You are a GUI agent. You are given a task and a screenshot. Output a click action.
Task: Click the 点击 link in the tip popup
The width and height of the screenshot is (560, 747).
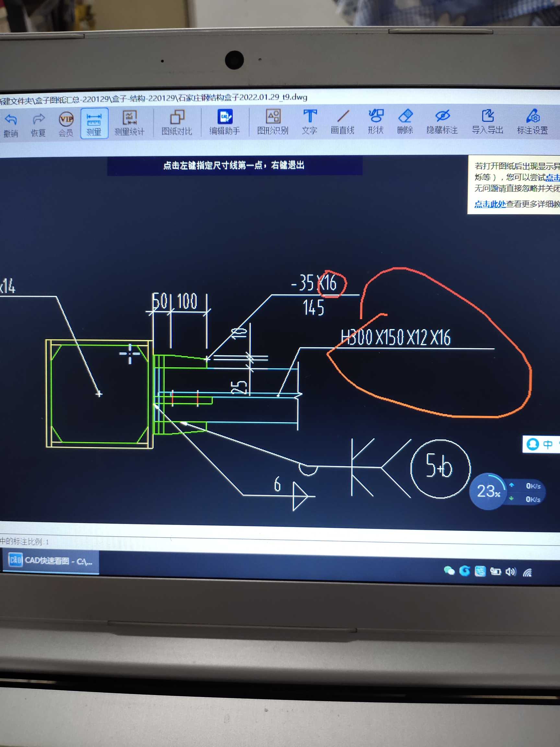pyautogui.click(x=553, y=177)
